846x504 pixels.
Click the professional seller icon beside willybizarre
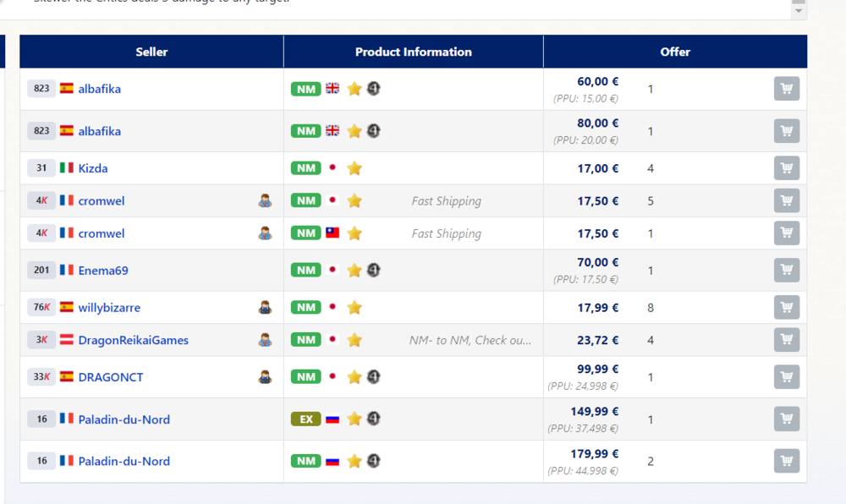tap(265, 308)
